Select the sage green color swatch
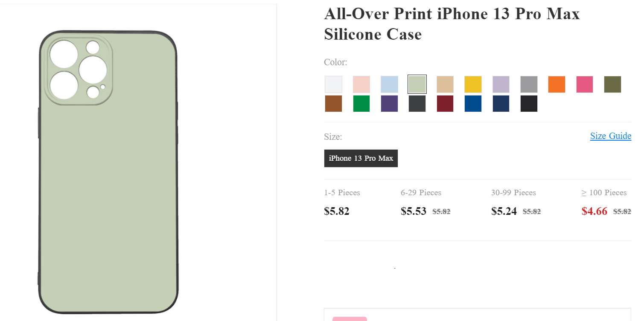644x321 pixels. pyautogui.click(x=417, y=84)
